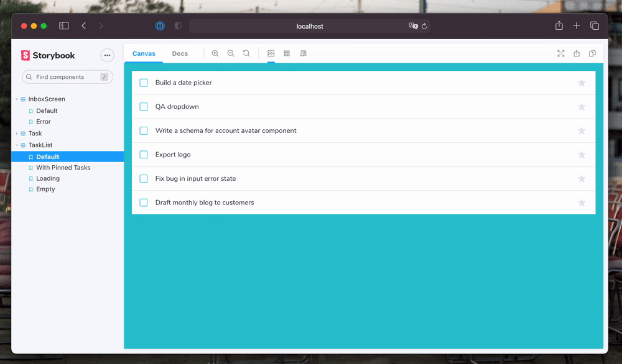Select the Canvas tab
Image resolution: width=622 pixels, height=364 pixels.
144,53
